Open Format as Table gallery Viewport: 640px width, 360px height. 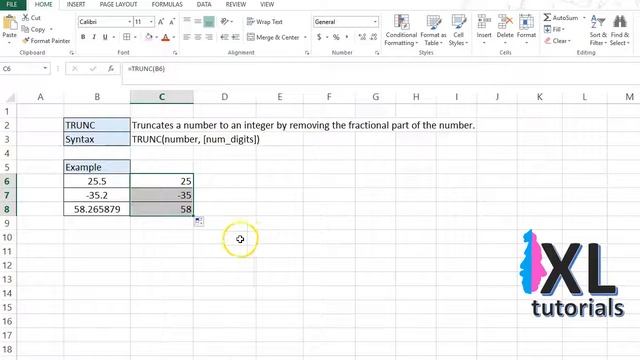pyautogui.click(x=433, y=30)
